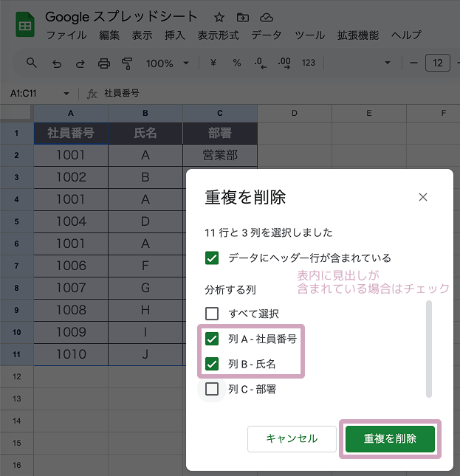
Task: Check the すべて選択 checkbox
Action: (212, 314)
